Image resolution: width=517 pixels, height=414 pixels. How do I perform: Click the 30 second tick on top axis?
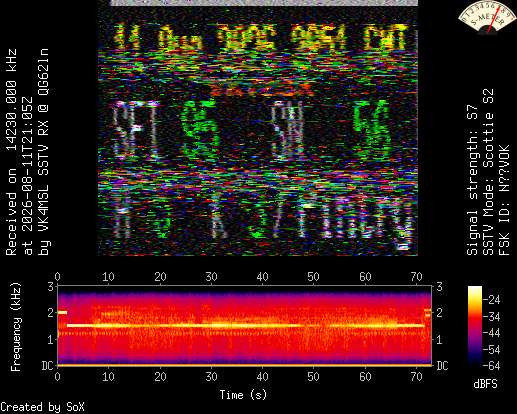211,277
